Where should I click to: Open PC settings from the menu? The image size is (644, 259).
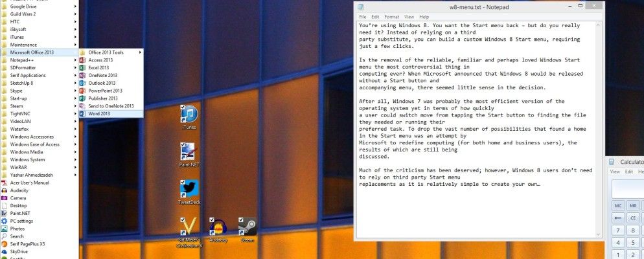tap(39, 221)
